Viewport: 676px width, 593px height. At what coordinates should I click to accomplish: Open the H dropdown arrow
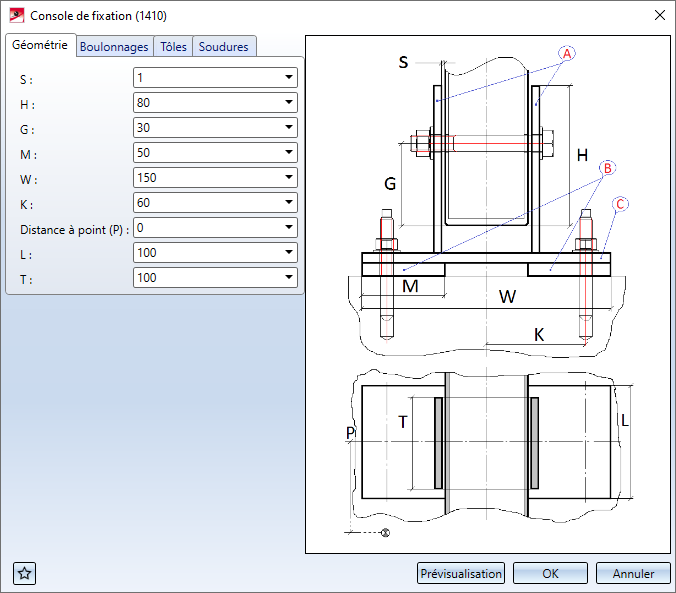tap(288, 102)
